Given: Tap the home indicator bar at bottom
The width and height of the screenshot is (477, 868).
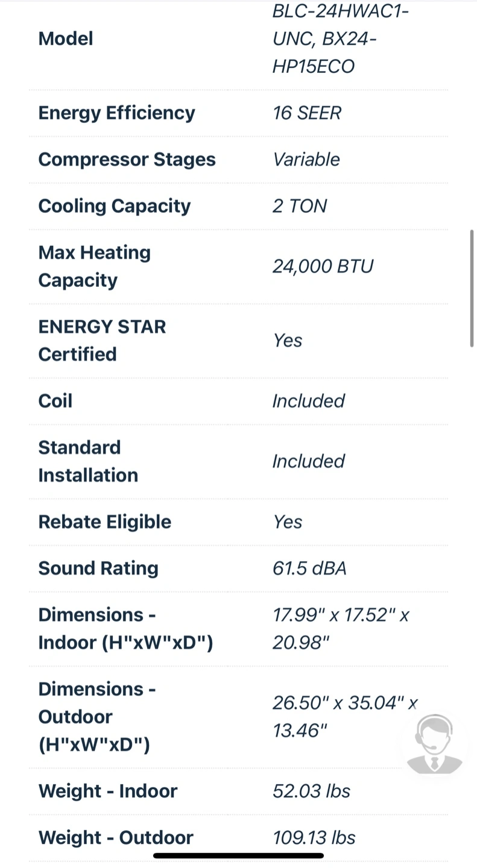Looking at the screenshot, I should tap(238, 855).
